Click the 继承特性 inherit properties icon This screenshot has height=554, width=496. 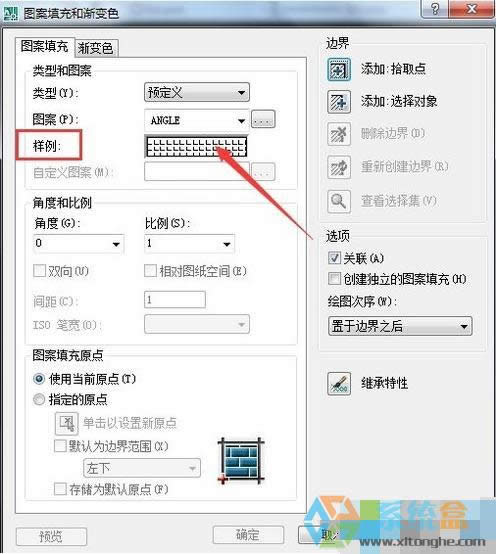[x=339, y=383]
